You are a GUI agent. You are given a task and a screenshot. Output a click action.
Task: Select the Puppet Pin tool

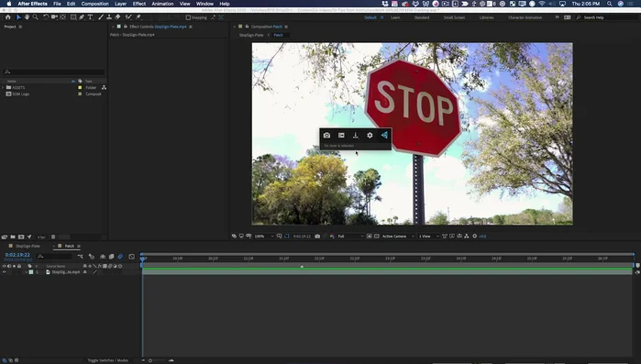tap(138, 17)
